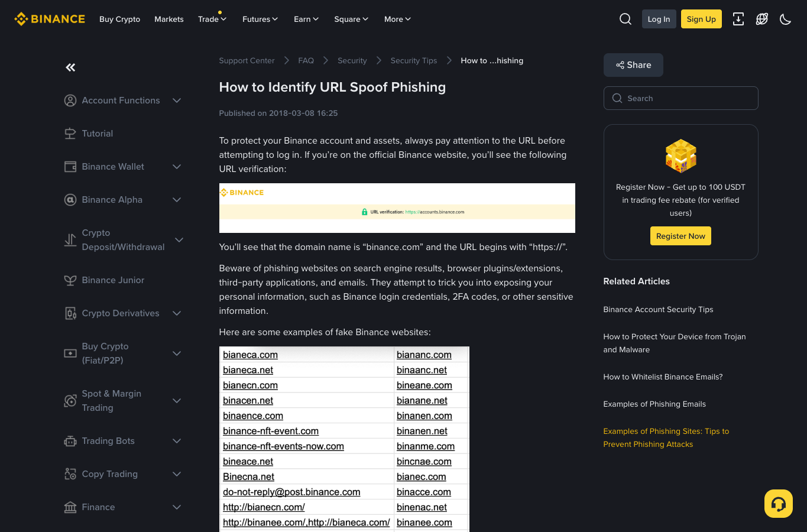This screenshot has width=807, height=532.
Task: Click the Buy Crypto (Fiat/P2P) icon
Action: click(x=70, y=353)
